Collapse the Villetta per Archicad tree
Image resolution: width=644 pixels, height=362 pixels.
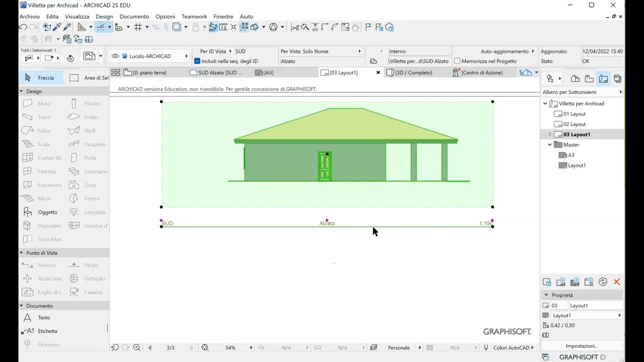[x=545, y=104]
